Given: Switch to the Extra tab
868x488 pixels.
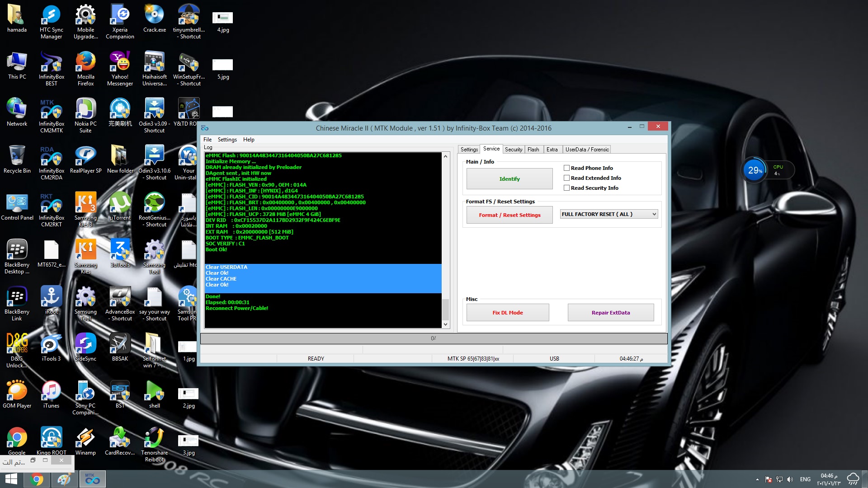Looking at the screenshot, I should [x=552, y=150].
